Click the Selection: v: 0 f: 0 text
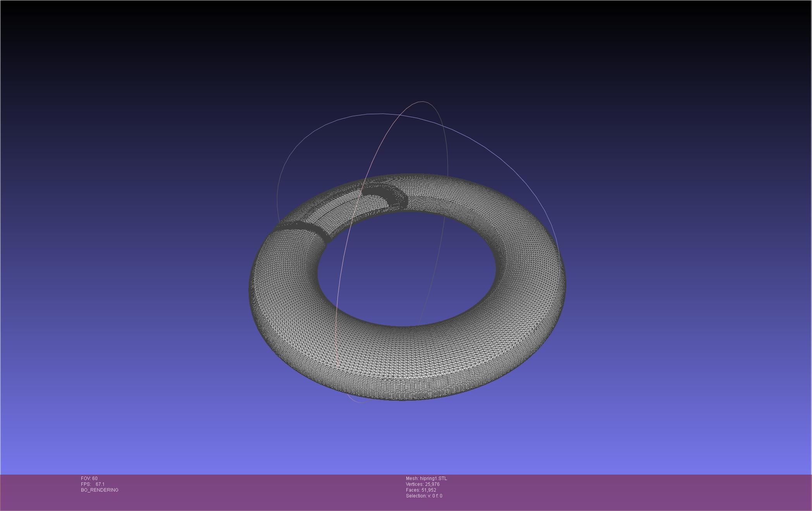The width and height of the screenshot is (812, 511). tap(424, 496)
